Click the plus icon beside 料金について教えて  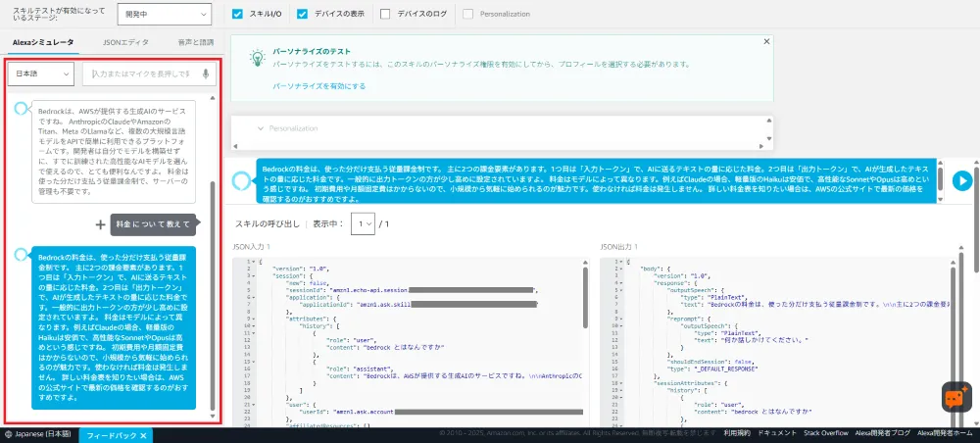click(100, 223)
